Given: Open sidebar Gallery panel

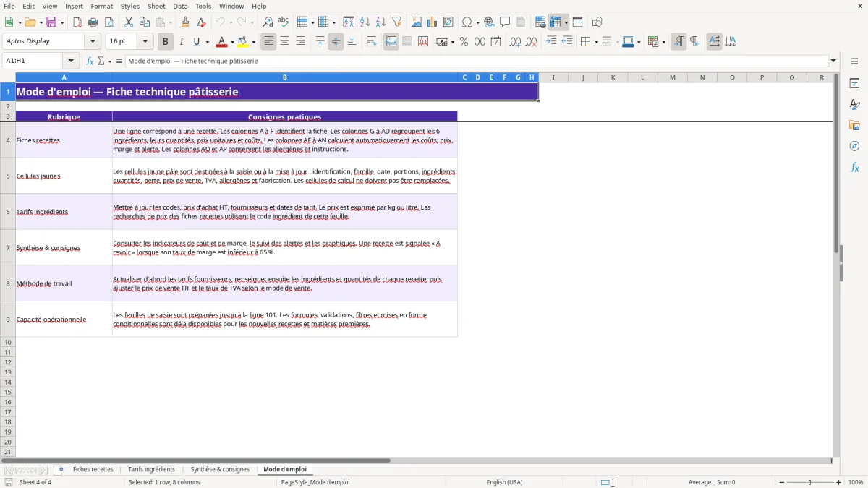Looking at the screenshot, I should click(854, 125).
